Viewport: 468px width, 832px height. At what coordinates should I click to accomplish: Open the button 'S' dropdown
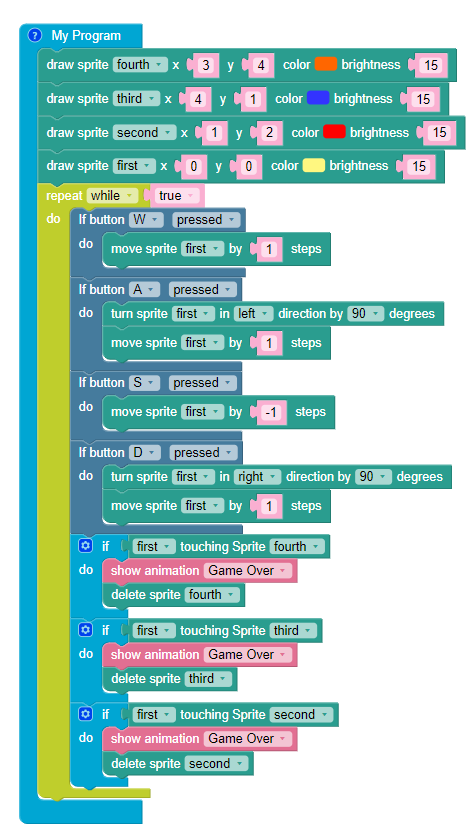(144, 383)
